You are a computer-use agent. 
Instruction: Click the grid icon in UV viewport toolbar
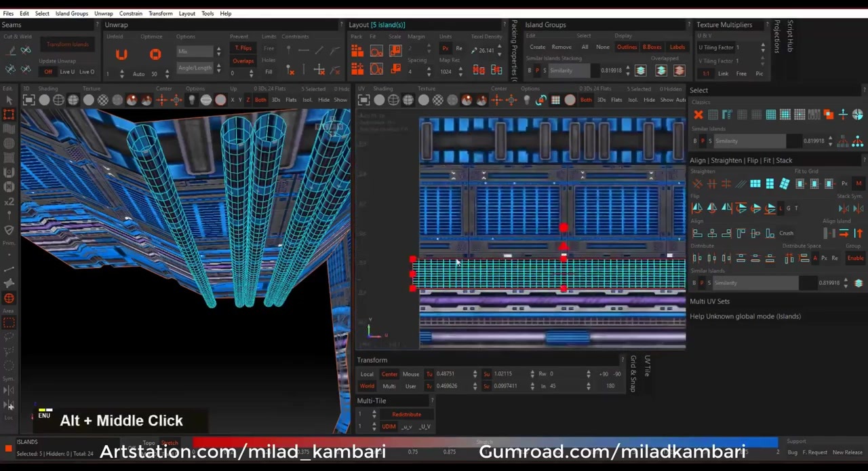[555, 100]
